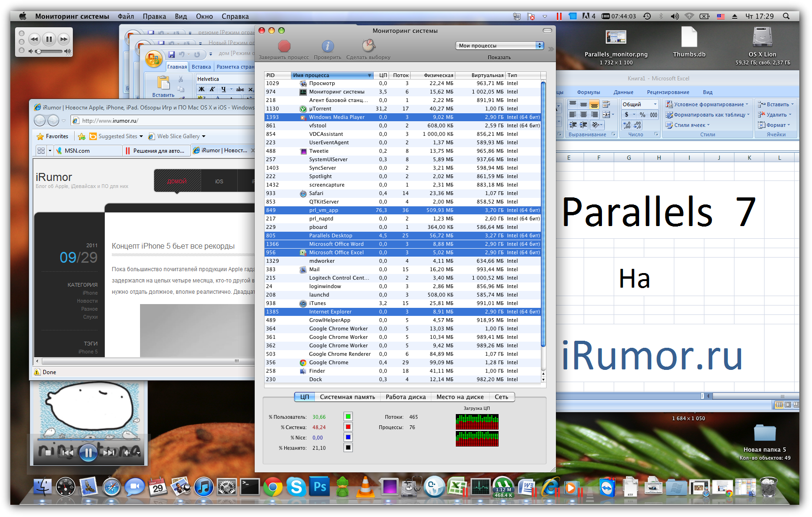
Task: Pause playback in the iTunes mini player
Action: 49,39
